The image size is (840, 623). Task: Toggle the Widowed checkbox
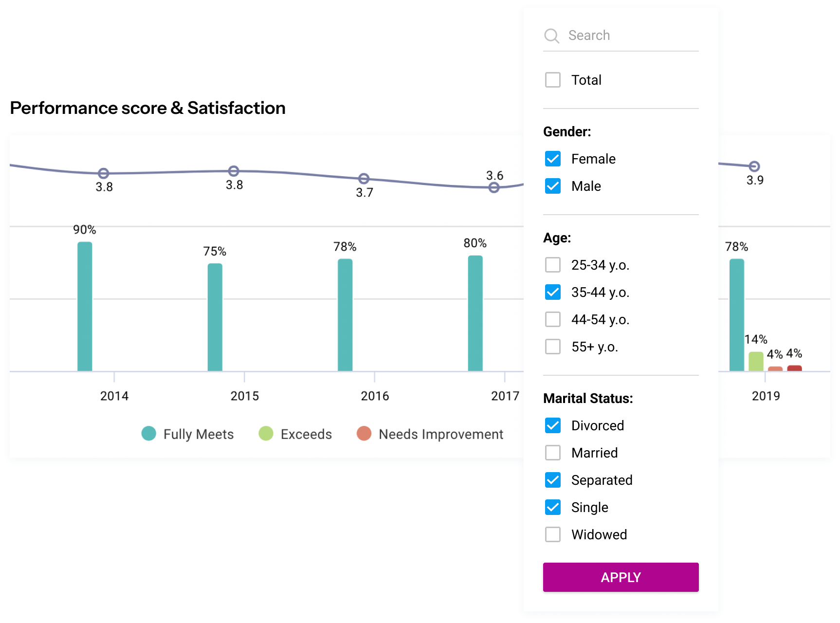(x=553, y=534)
